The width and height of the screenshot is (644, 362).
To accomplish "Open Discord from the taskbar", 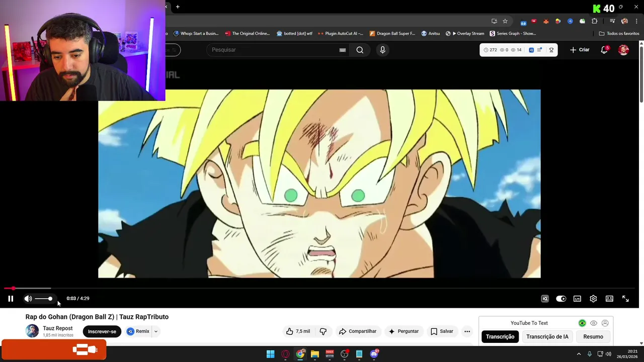I will 374,354.
